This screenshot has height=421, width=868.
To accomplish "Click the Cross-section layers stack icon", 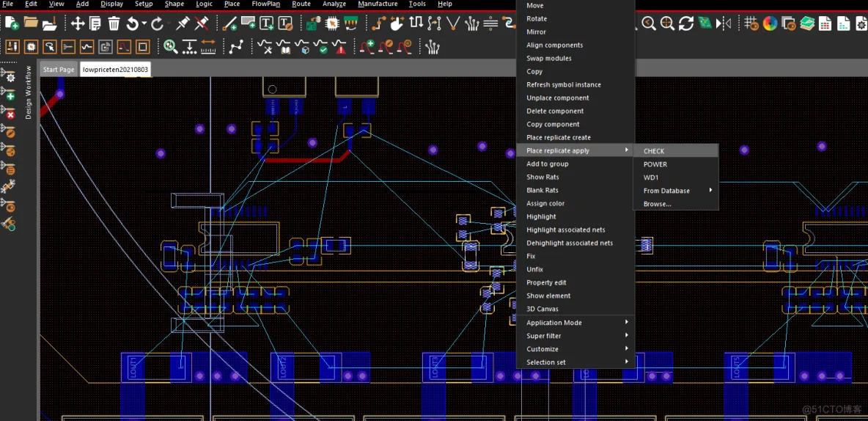I will [x=807, y=23].
